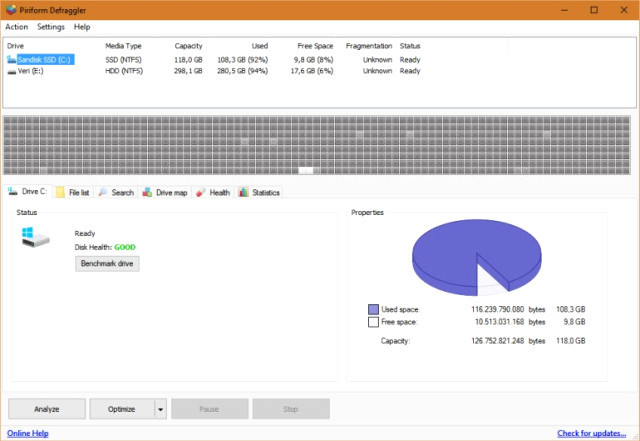Open the Online Help link
The image size is (640, 441).
click(x=28, y=433)
